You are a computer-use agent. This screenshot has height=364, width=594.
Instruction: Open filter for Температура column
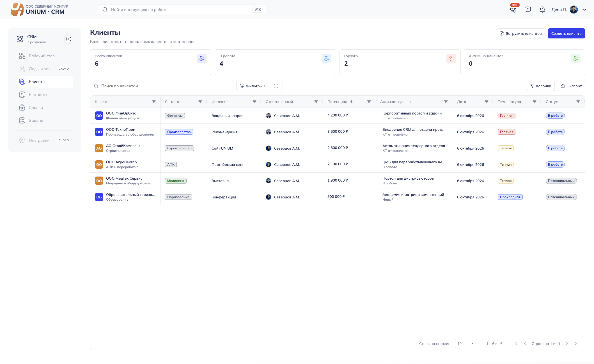[x=535, y=102]
